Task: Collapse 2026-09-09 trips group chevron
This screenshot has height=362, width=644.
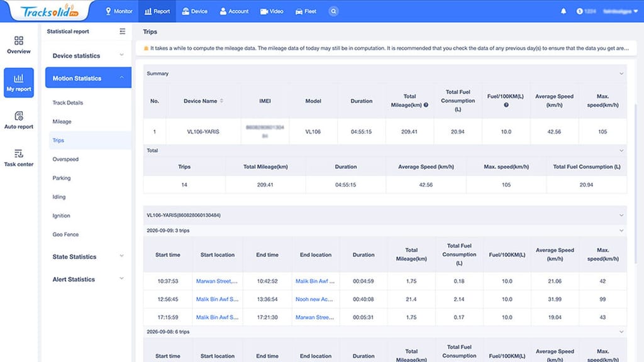Action: pyautogui.click(x=621, y=231)
